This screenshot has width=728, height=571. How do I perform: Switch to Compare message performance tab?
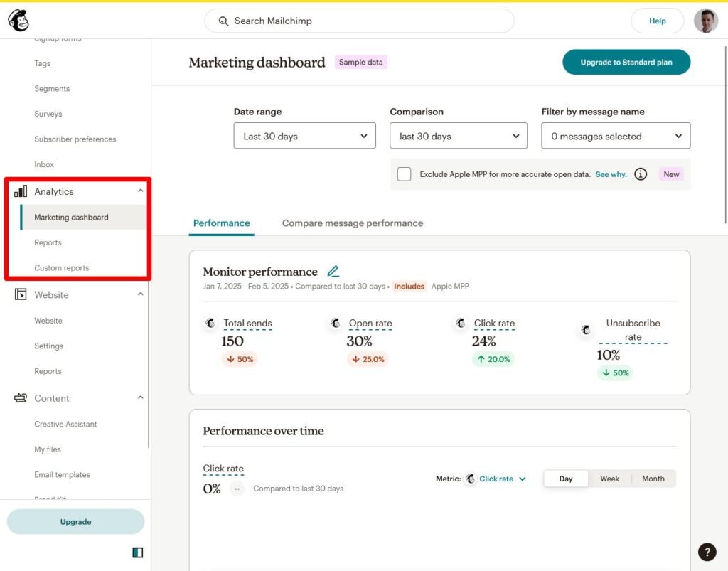[352, 223]
